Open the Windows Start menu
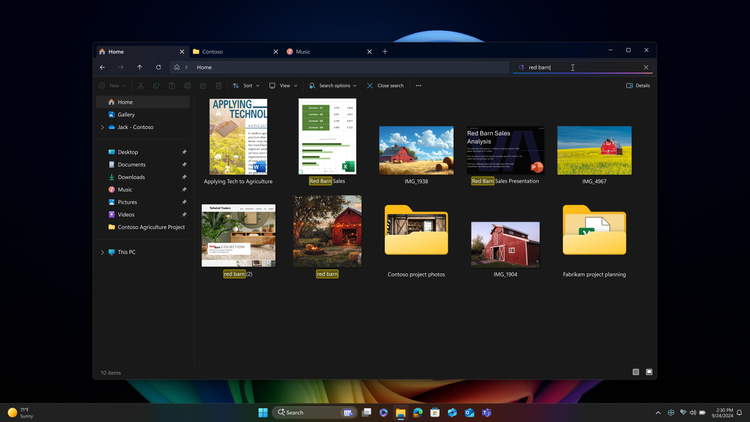This screenshot has height=422, width=750. 264,412
